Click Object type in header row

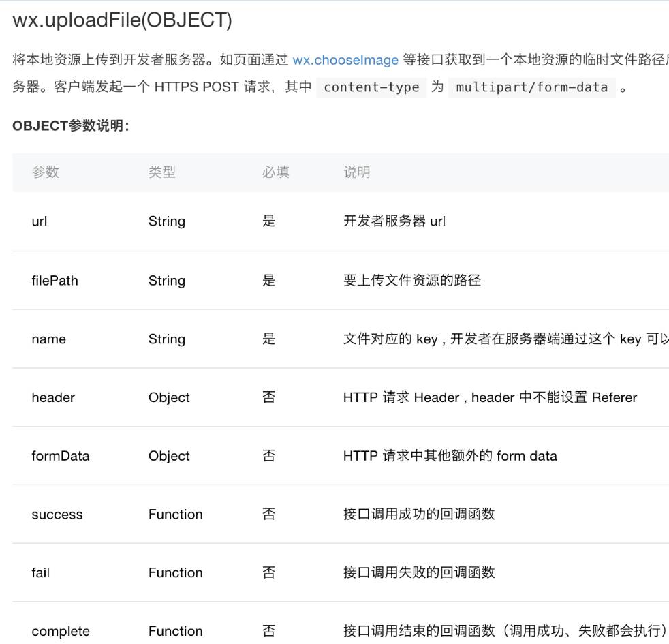[169, 397]
